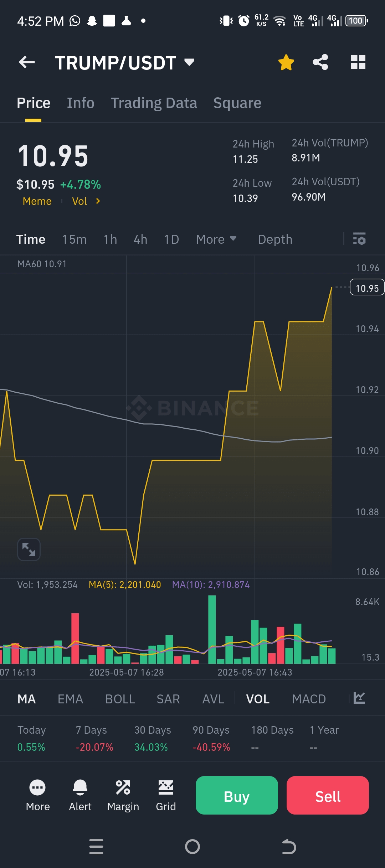Open chart settings icon beside Depth
Viewport: 385px width, 868px height.
click(x=359, y=239)
